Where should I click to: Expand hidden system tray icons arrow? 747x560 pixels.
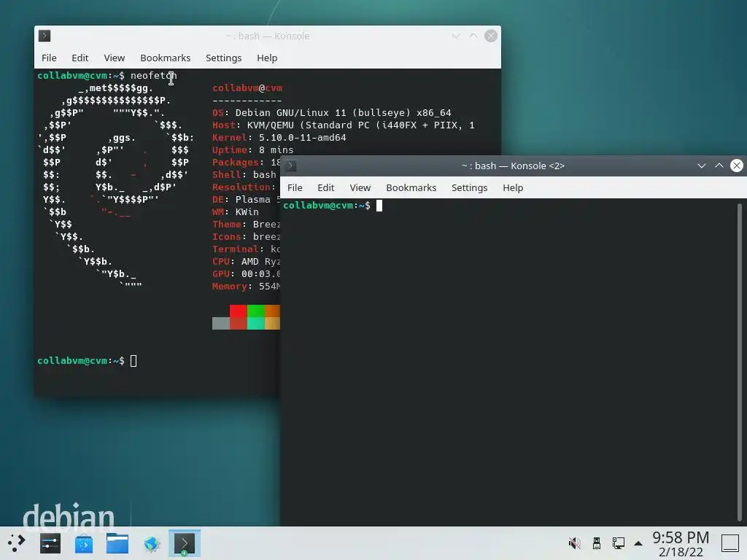(x=638, y=543)
